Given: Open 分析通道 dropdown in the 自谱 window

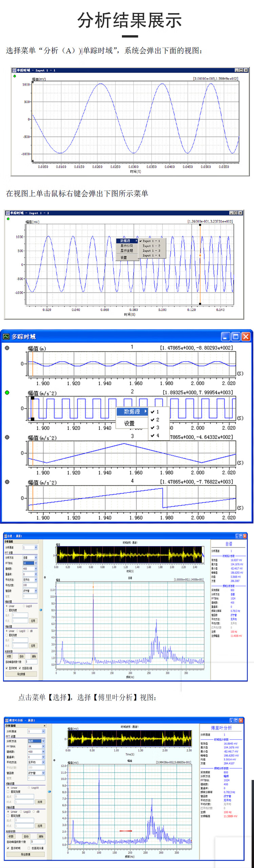Looking at the screenshot, I should click(x=30, y=547).
